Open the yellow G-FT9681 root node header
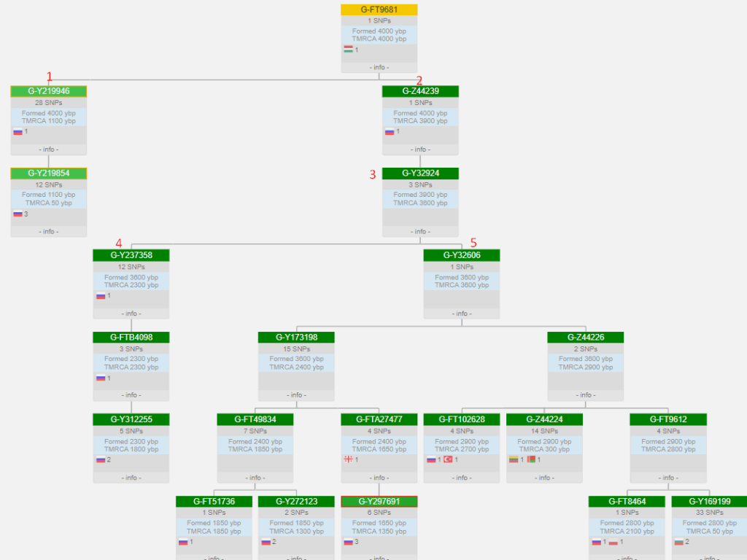Viewport: 747px width, 560px height. click(x=379, y=9)
